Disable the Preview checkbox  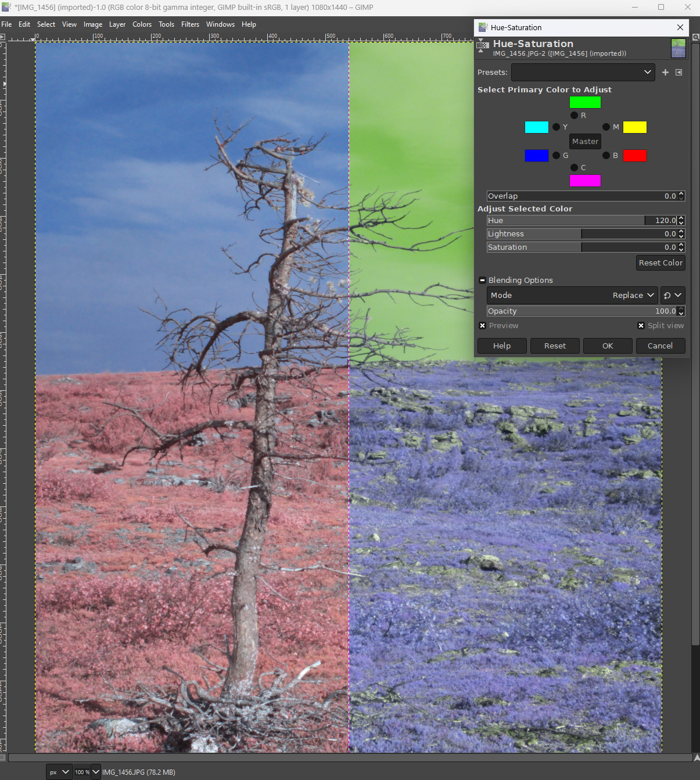482,325
